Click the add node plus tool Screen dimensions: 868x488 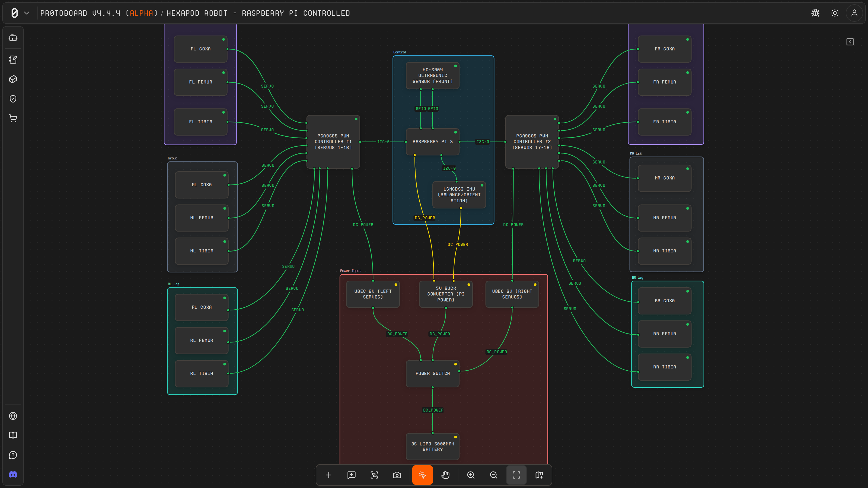pyautogui.click(x=328, y=475)
